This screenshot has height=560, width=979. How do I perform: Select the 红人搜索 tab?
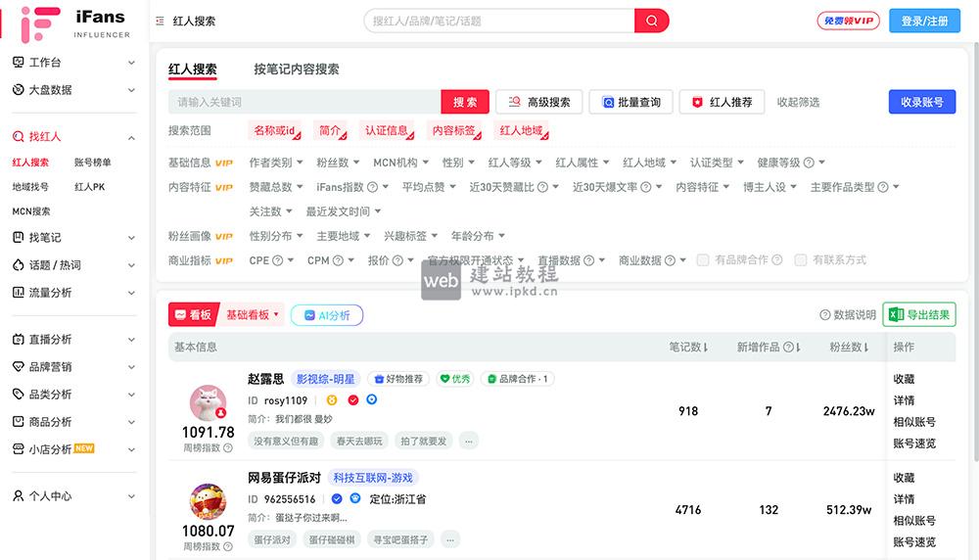click(x=192, y=70)
